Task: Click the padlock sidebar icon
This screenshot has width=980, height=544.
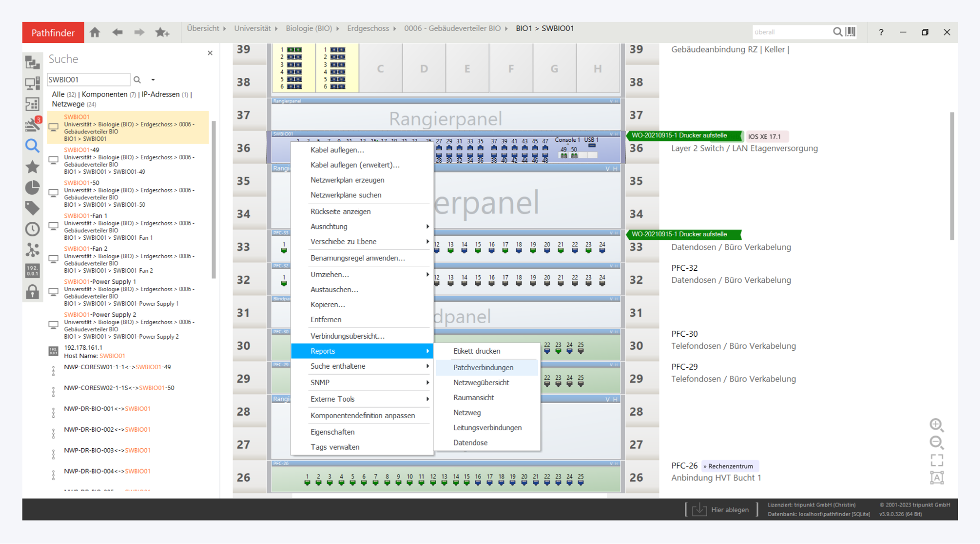Action: coord(32,292)
